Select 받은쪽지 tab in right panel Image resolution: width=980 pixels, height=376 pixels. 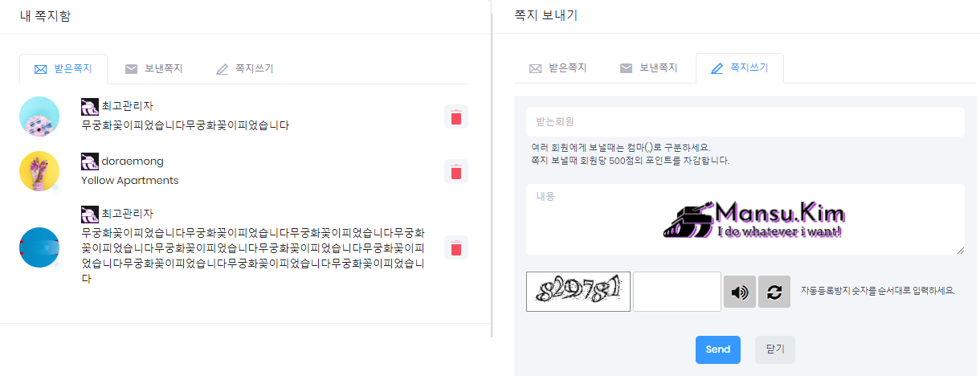(557, 68)
